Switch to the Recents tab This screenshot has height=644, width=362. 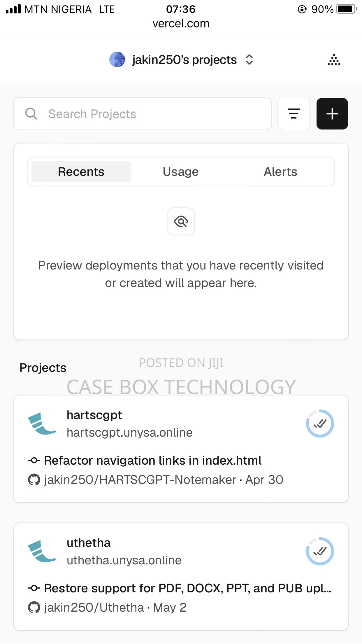(x=81, y=171)
